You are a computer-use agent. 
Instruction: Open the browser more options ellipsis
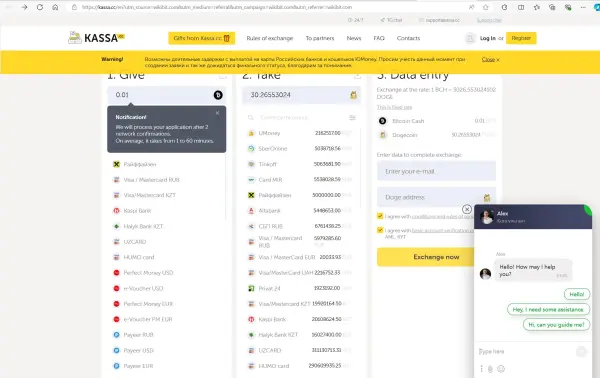point(583,7)
